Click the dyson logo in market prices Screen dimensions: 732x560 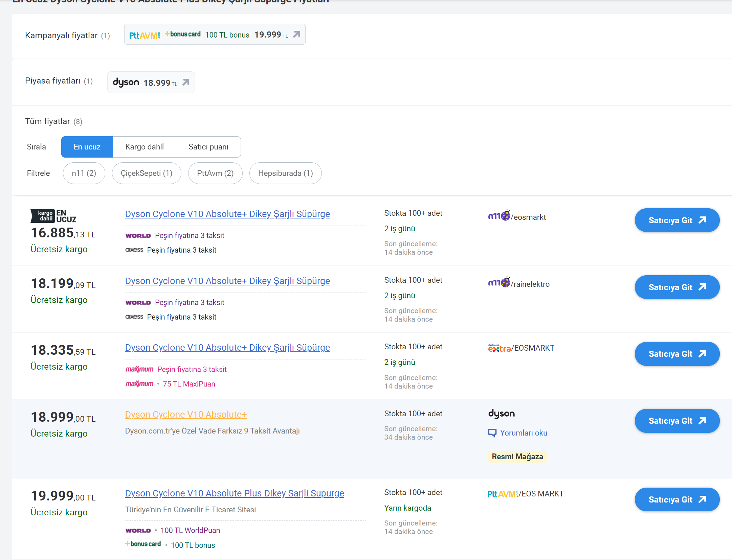pos(126,82)
